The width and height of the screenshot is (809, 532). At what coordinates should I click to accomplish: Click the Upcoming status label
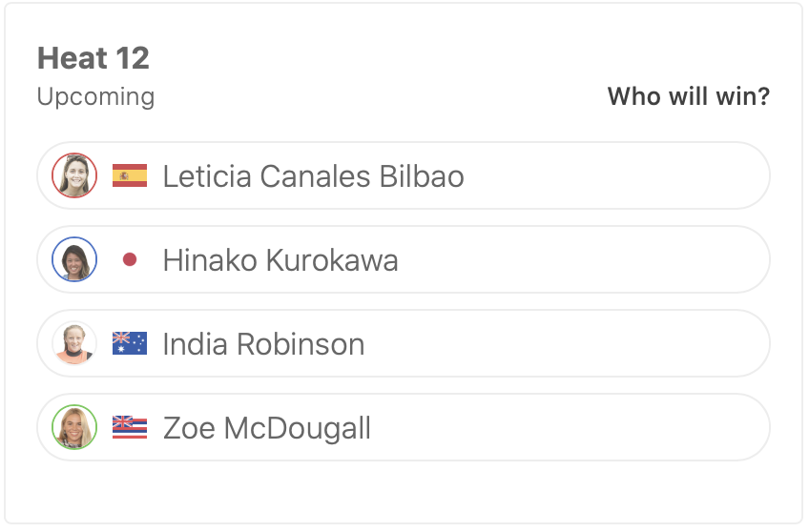[95, 96]
